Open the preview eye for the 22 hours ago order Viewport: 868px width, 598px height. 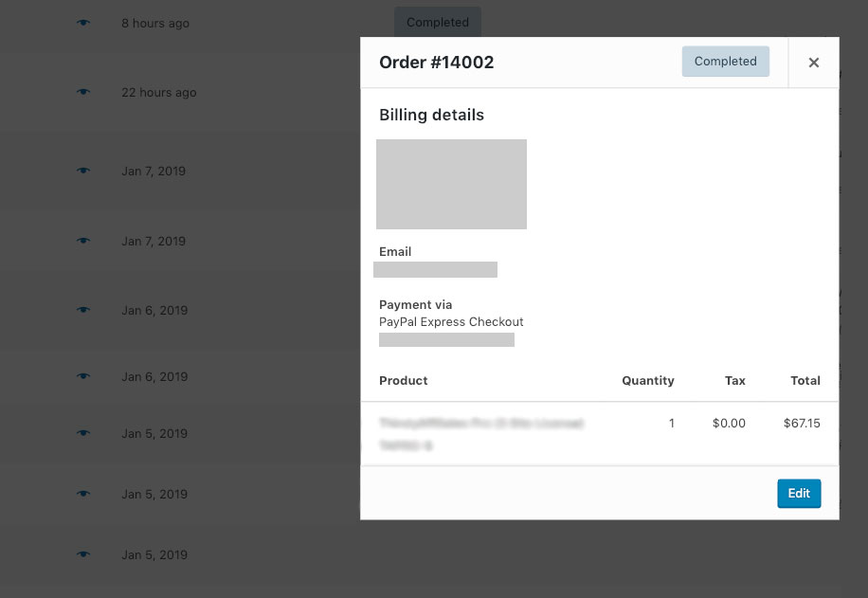coord(83,92)
